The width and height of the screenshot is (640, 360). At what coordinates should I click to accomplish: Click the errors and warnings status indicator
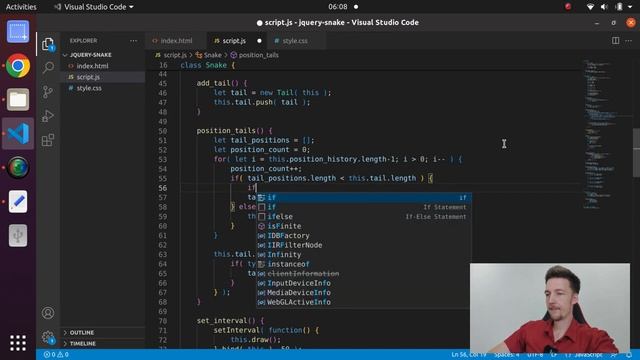click(x=56, y=355)
